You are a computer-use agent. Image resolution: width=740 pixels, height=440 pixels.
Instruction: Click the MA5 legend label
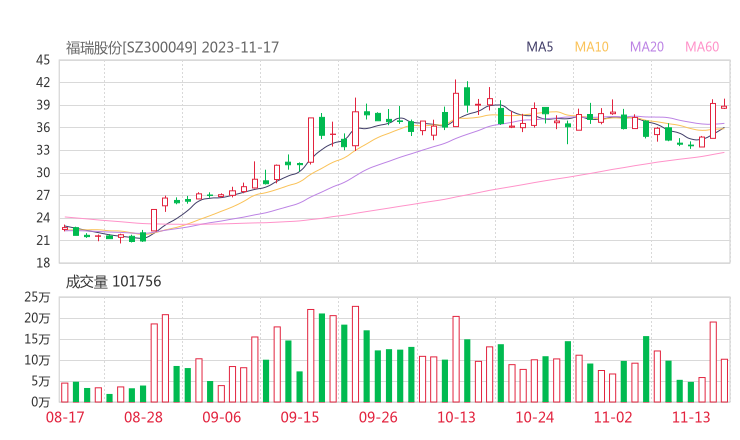tap(539, 47)
